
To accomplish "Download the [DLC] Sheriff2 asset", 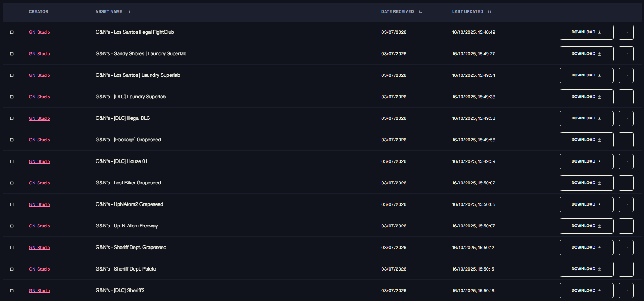I will (586, 291).
